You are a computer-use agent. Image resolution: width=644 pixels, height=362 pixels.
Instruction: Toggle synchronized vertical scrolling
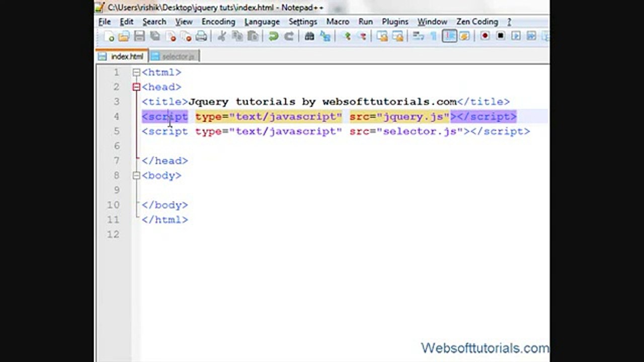click(382, 36)
